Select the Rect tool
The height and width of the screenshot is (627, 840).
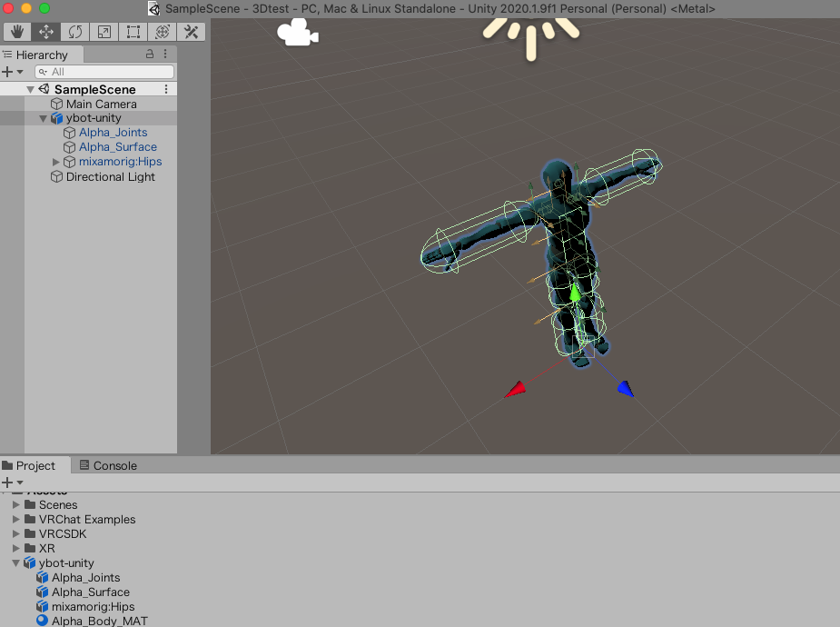[x=133, y=32]
